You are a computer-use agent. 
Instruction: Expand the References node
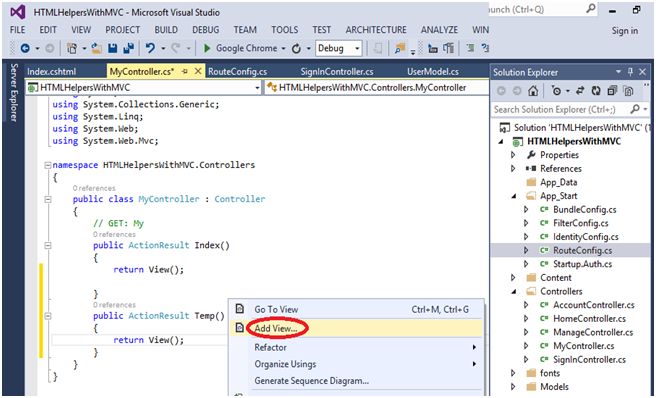click(513, 169)
